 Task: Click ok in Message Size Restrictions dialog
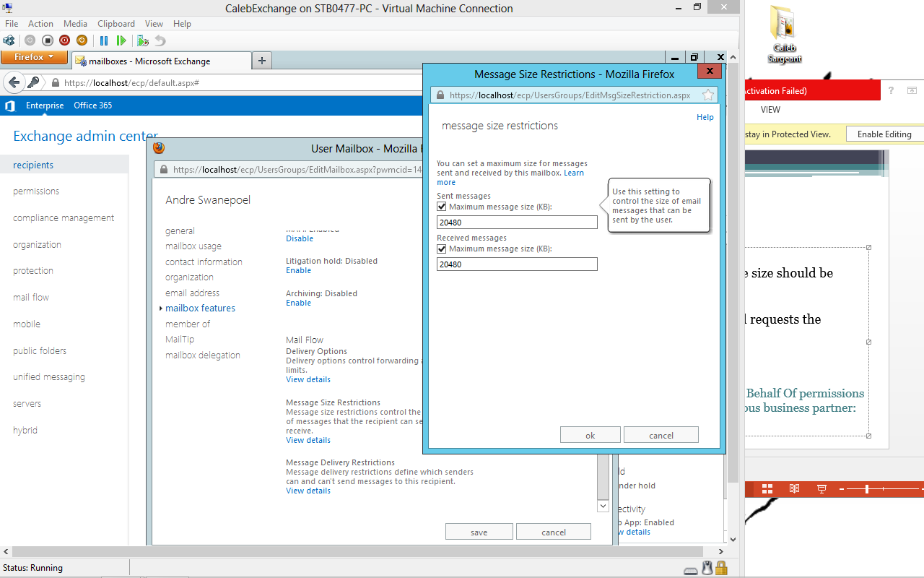coord(590,435)
